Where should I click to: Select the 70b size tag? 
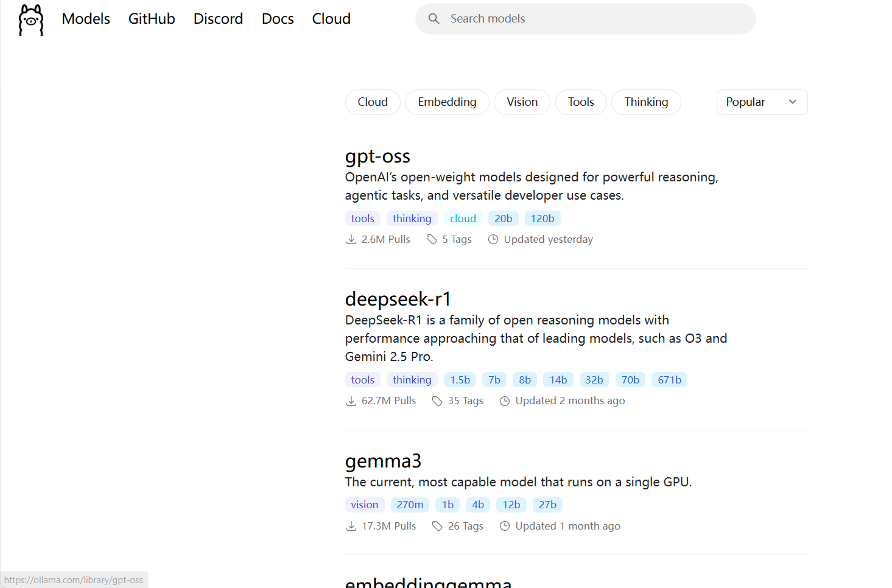630,380
